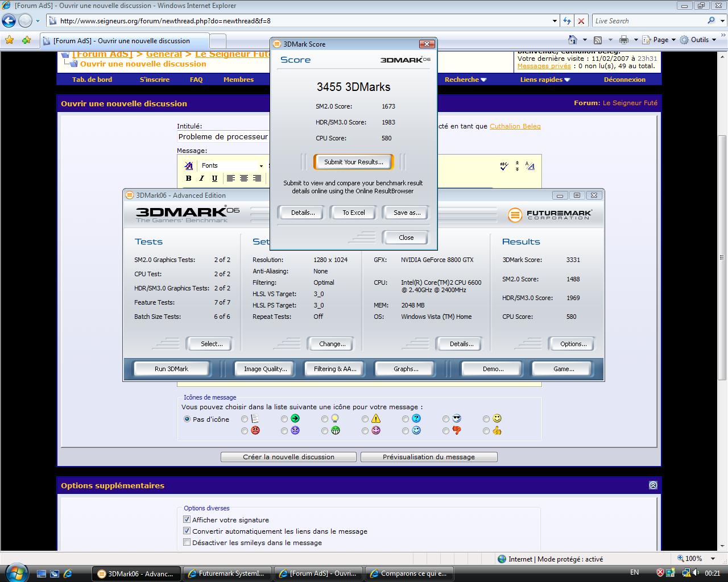Collapse the Options supplémentaires section icon
728x582 pixels.
point(653,485)
